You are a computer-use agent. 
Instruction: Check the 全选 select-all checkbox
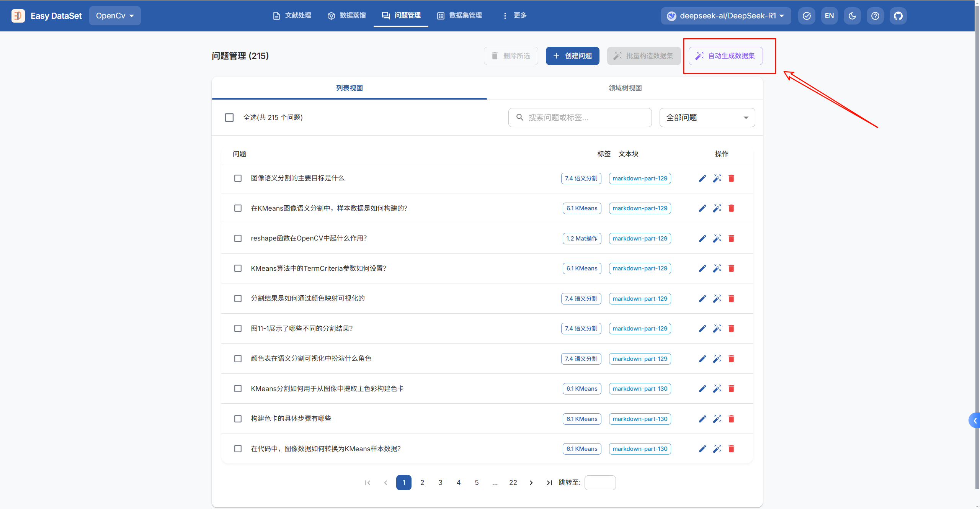tap(229, 118)
